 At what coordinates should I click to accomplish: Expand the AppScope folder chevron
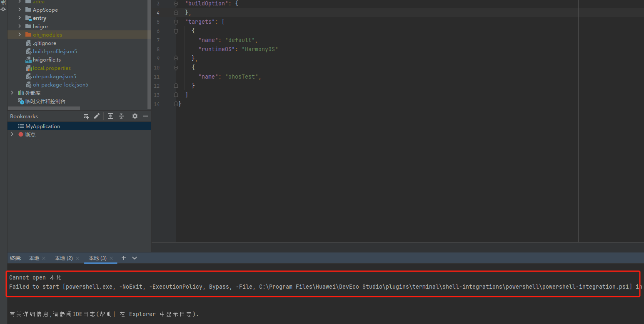20,10
